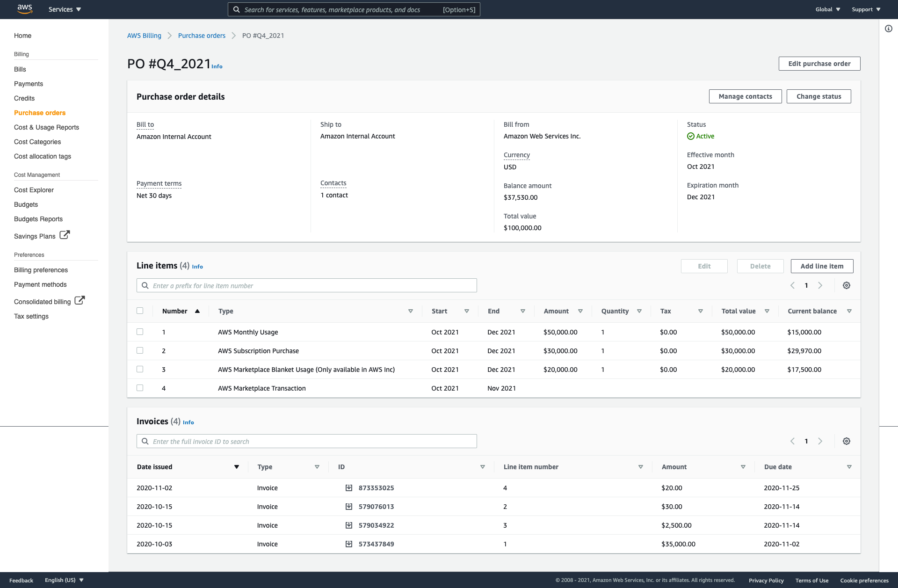Click Edit purchase order button
The width and height of the screenshot is (898, 588).
(819, 63)
